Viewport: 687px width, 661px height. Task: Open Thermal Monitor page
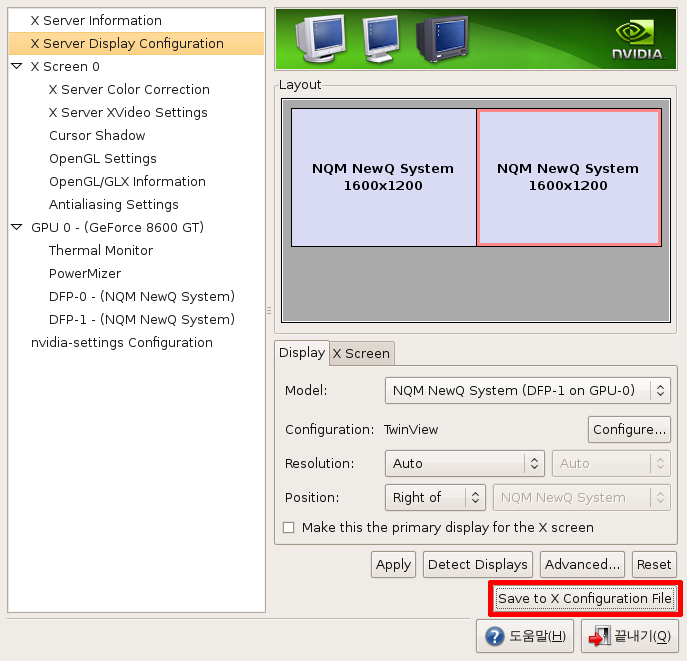click(101, 251)
